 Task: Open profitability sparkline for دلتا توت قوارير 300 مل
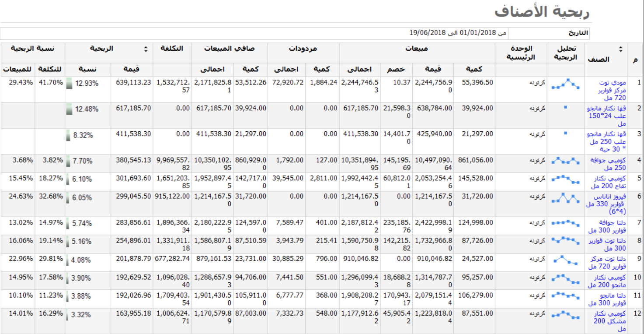tap(566, 240)
